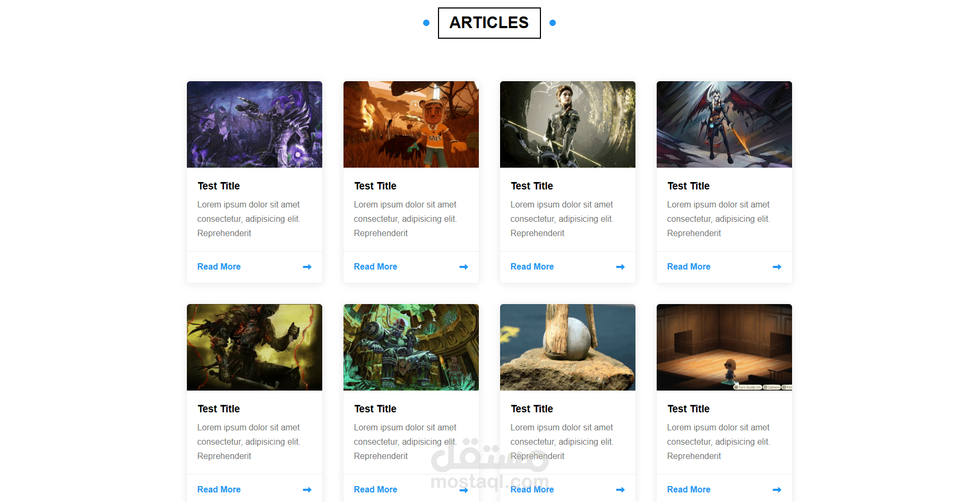Open Read More on dark knight card
This screenshot has width=980, height=502.
pyautogui.click(x=219, y=489)
